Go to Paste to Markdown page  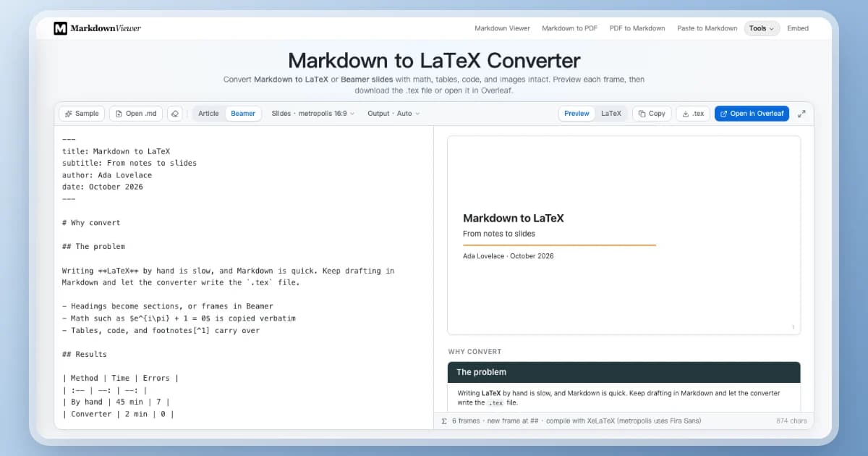[x=707, y=28]
